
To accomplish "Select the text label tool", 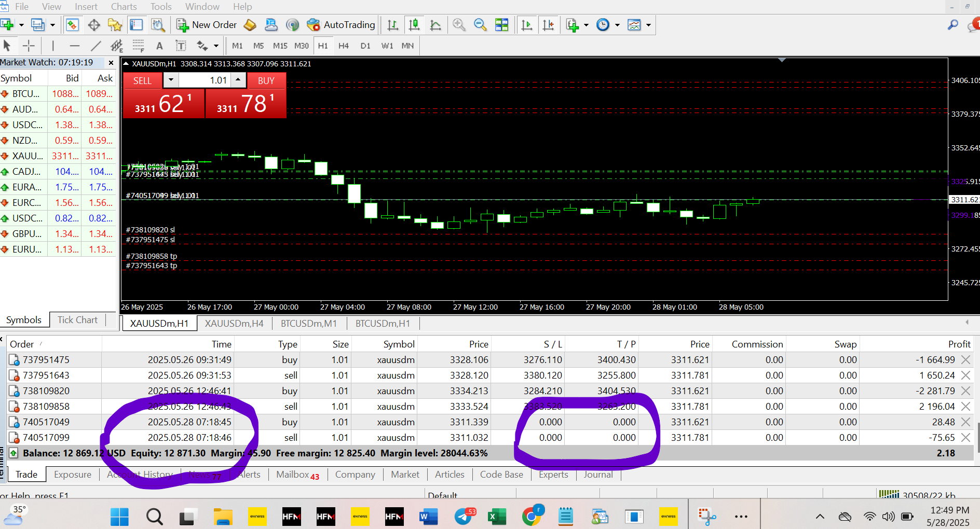I will point(181,46).
